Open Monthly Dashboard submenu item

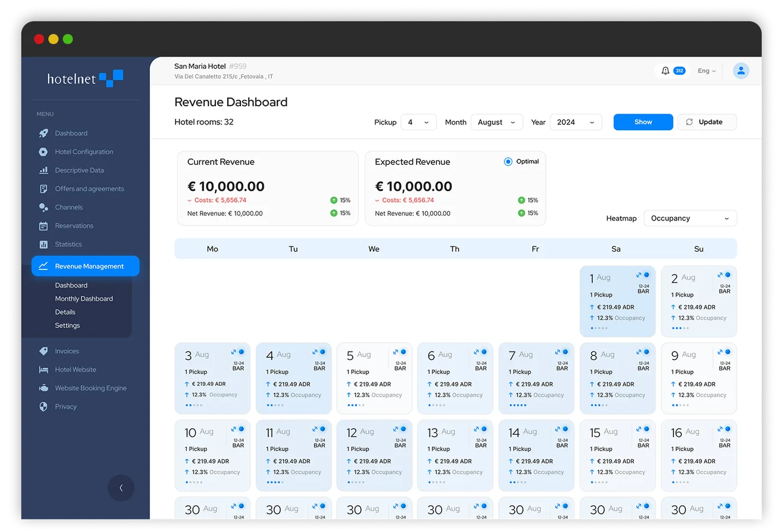click(84, 299)
